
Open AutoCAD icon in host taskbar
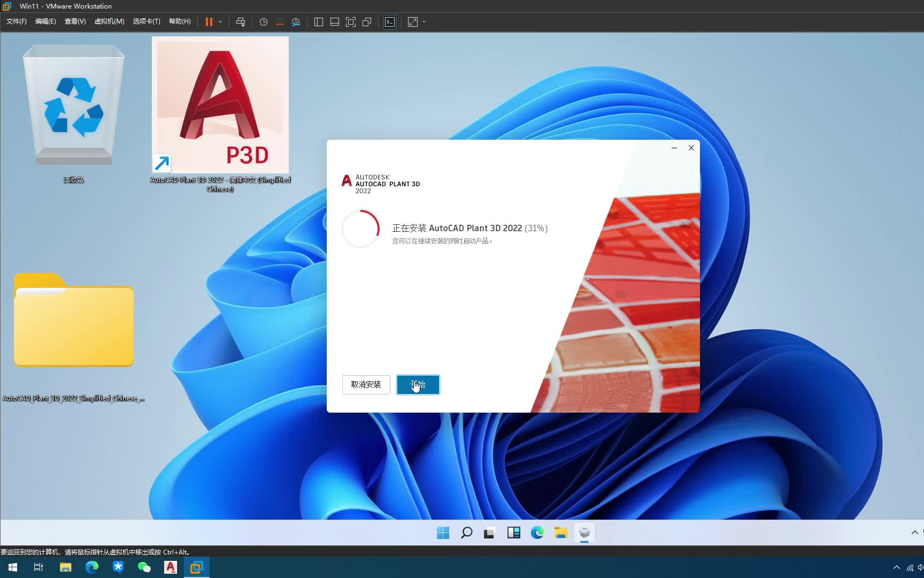point(170,567)
